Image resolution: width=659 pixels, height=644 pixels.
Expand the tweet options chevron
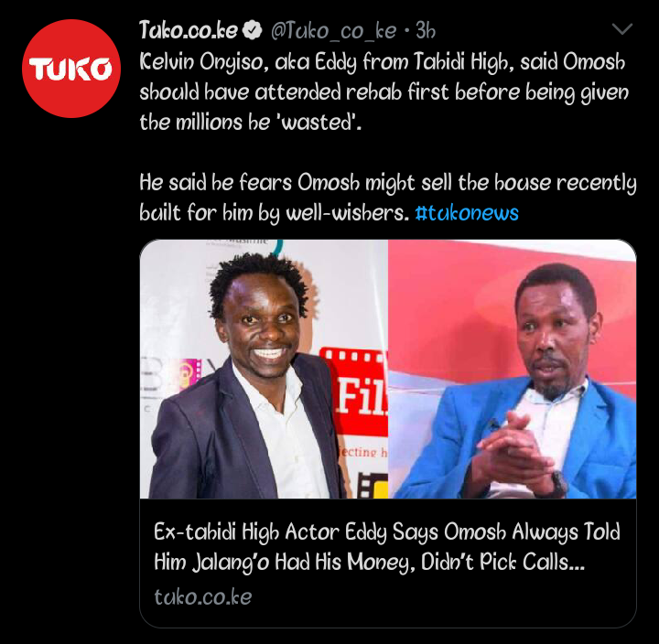622,29
